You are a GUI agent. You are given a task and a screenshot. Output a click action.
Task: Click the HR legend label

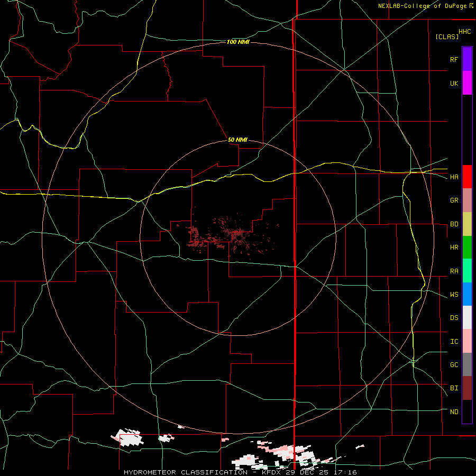[x=454, y=248]
